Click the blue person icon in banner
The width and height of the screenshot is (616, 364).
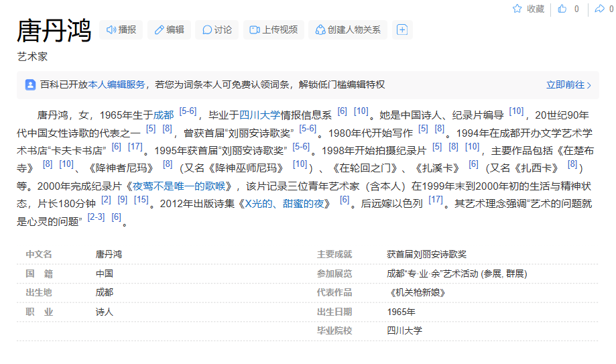coord(30,85)
